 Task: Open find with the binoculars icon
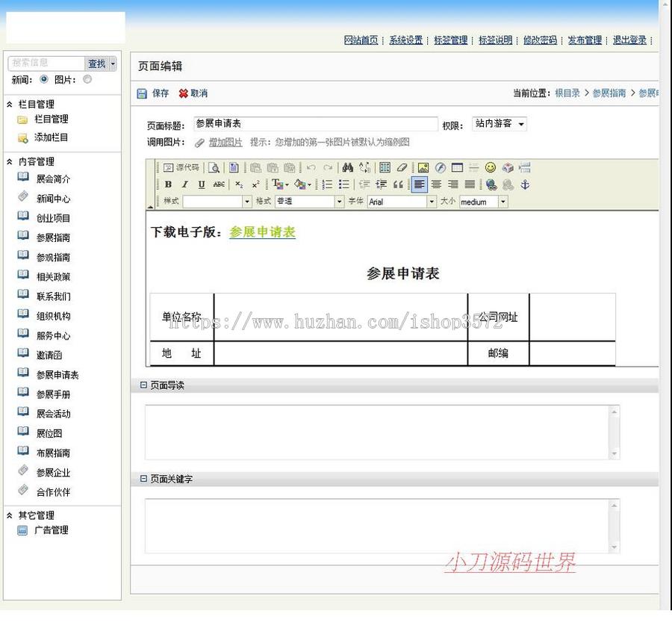click(x=347, y=167)
